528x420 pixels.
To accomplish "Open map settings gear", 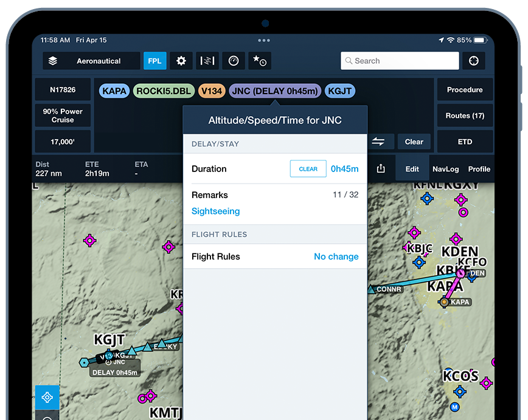I will pyautogui.click(x=181, y=61).
